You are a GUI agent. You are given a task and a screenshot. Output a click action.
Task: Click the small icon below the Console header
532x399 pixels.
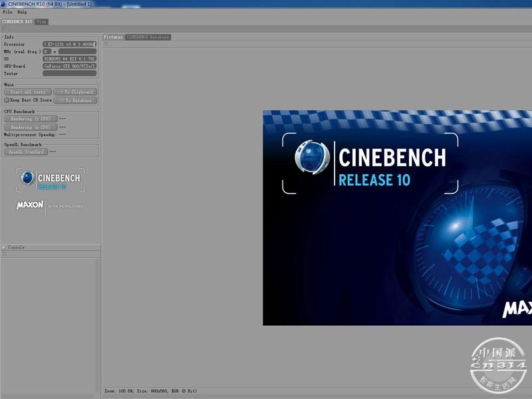click(x=4, y=254)
